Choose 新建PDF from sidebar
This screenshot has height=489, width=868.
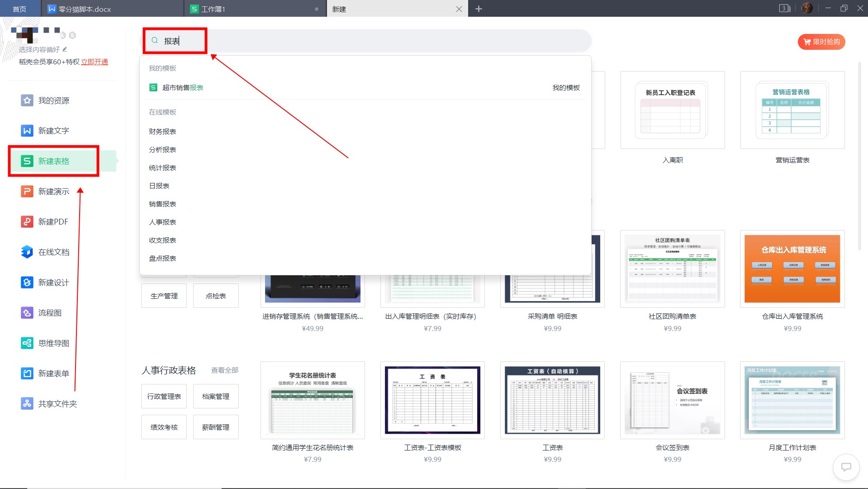pos(53,222)
